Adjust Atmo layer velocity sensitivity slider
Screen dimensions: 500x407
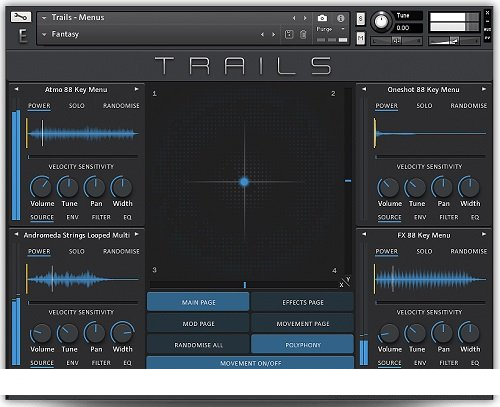[x=83, y=156]
